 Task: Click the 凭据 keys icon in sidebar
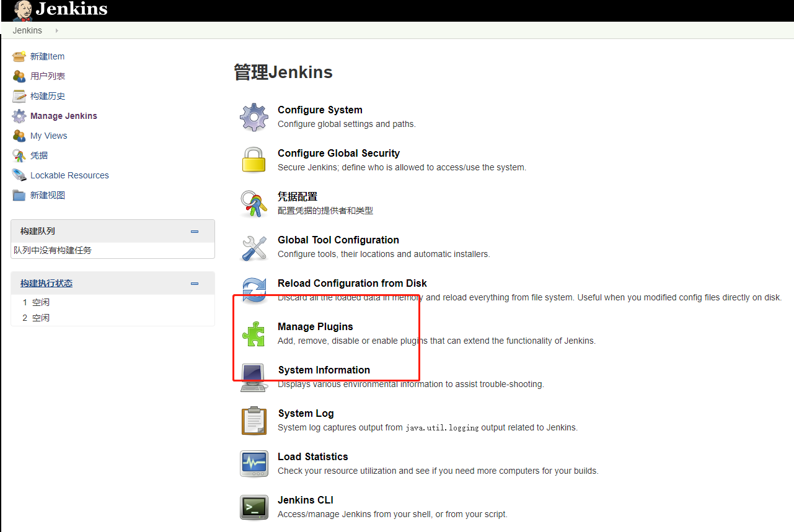pyautogui.click(x=19, y=155)
